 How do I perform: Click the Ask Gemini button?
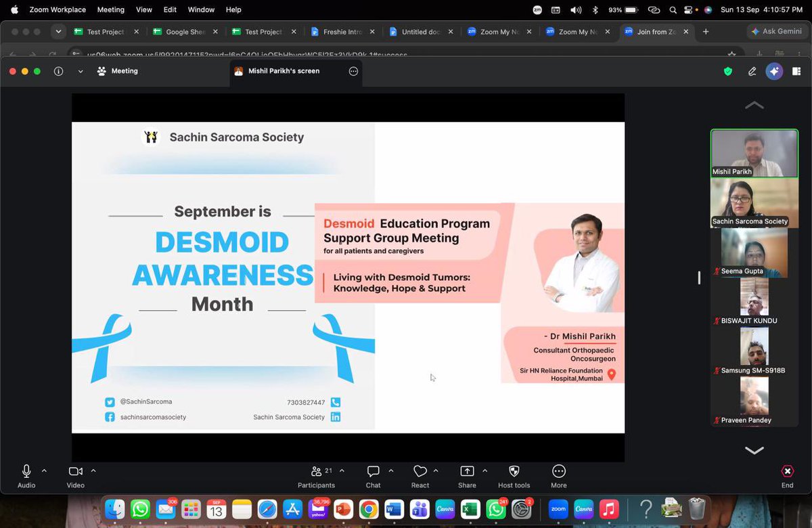(x=777, y=32)
